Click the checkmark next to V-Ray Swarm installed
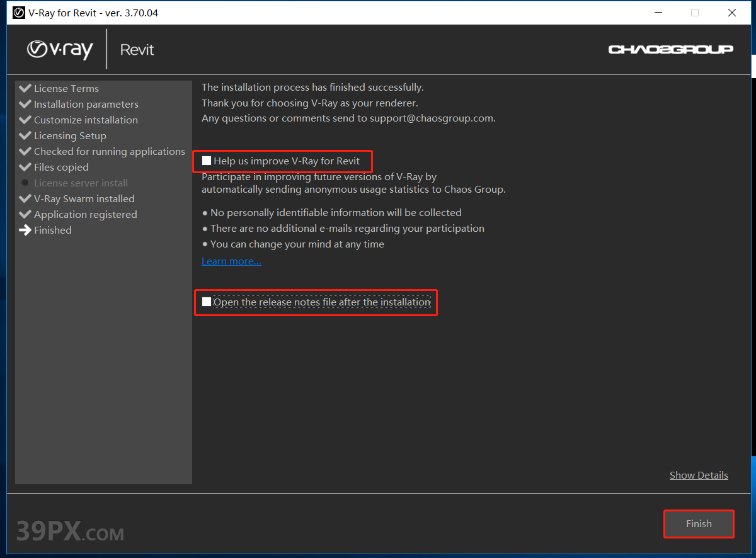Viewport: 756px width, 558px height. [x=25, y=198]
